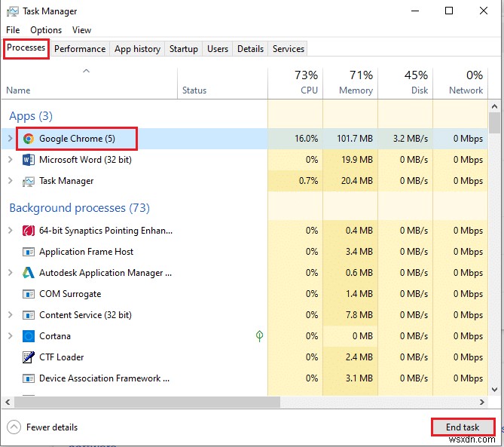Click the Microsoft Word process icon

[29, 160]
